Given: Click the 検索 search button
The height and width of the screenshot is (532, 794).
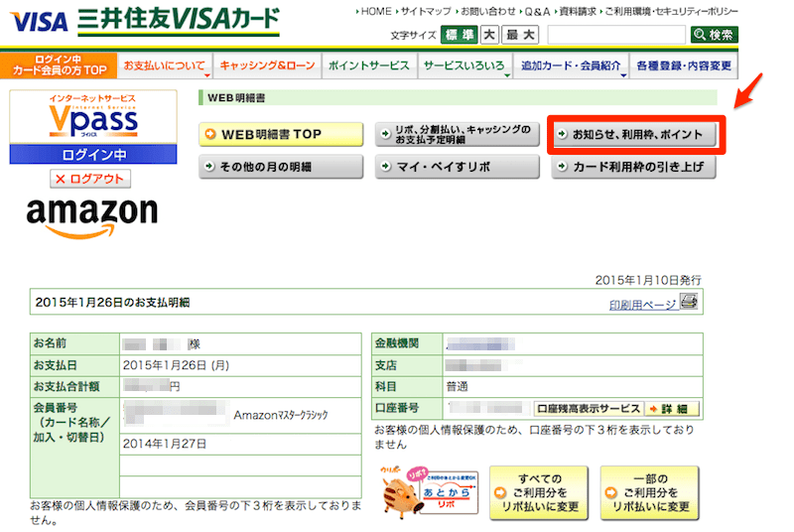Looking at the screenshot, I should click(714, 35).
